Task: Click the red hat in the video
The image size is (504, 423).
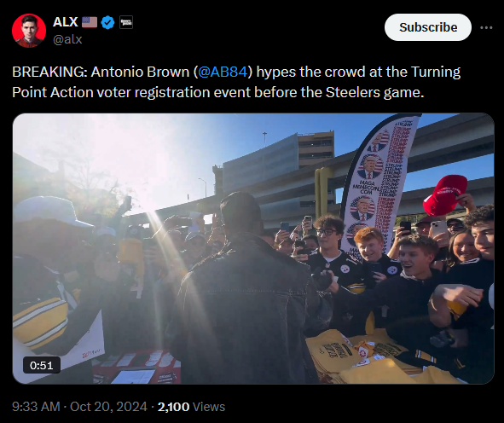Action: pyautogui.click(x=444, y=194)
